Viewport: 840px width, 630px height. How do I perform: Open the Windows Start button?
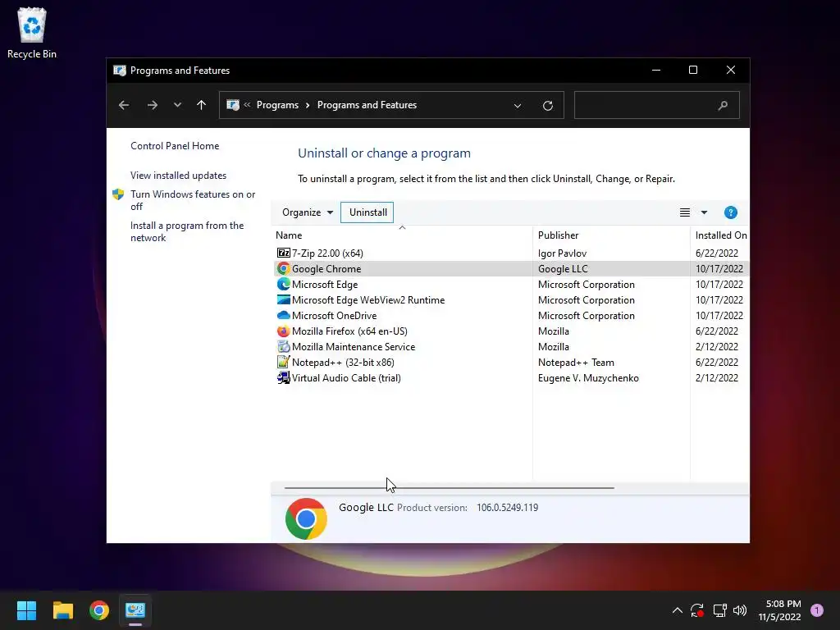tap(26, 610)
